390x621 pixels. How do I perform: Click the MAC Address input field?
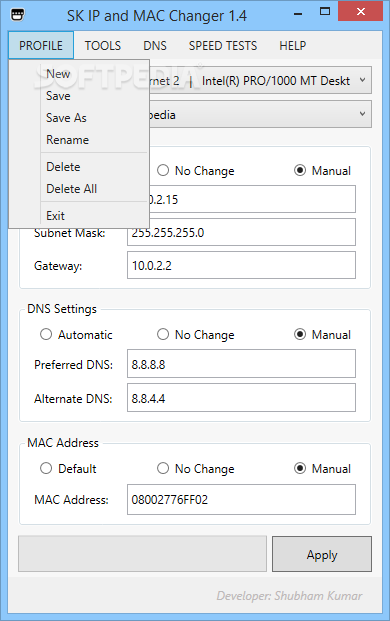tap(241, 499)
